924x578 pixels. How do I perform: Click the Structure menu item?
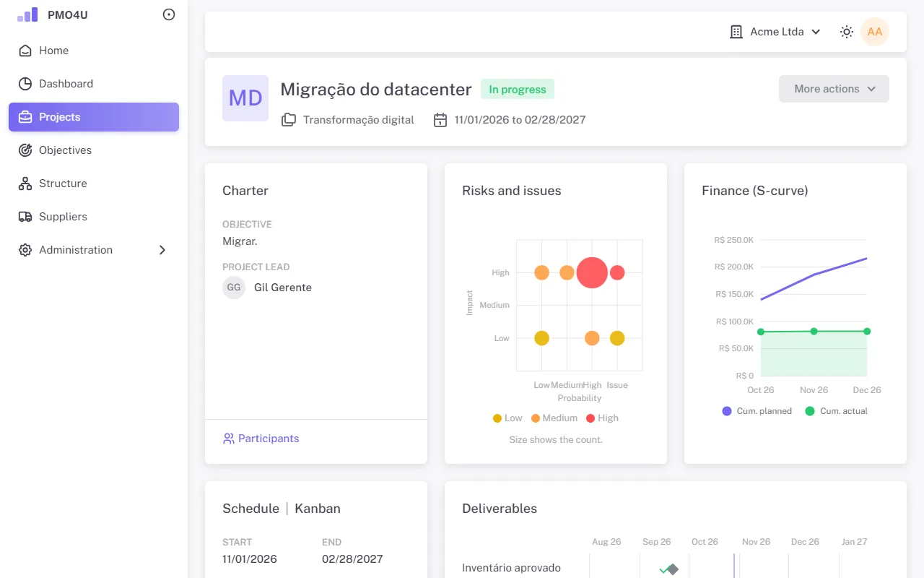click(94, 184)
